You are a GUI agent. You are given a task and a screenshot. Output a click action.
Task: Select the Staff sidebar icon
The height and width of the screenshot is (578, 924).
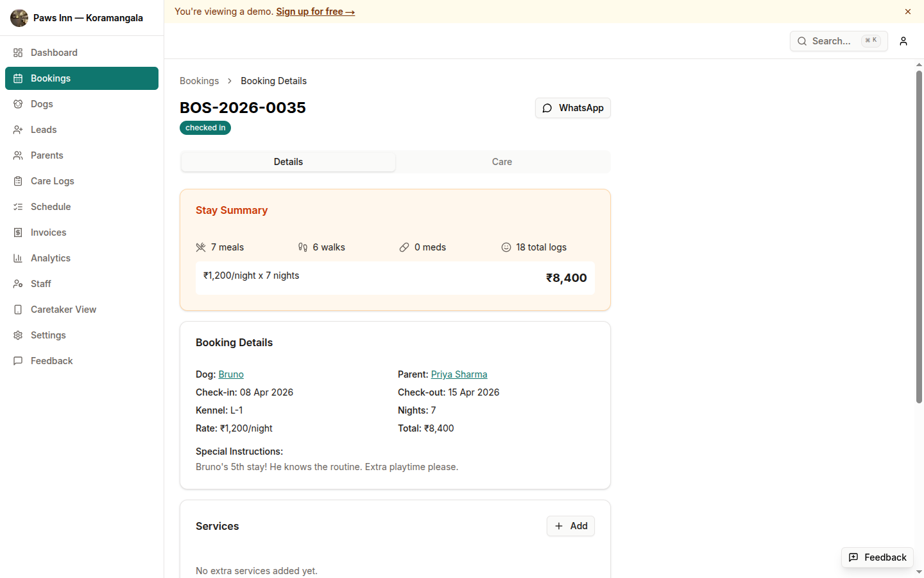tap(19, 283)
